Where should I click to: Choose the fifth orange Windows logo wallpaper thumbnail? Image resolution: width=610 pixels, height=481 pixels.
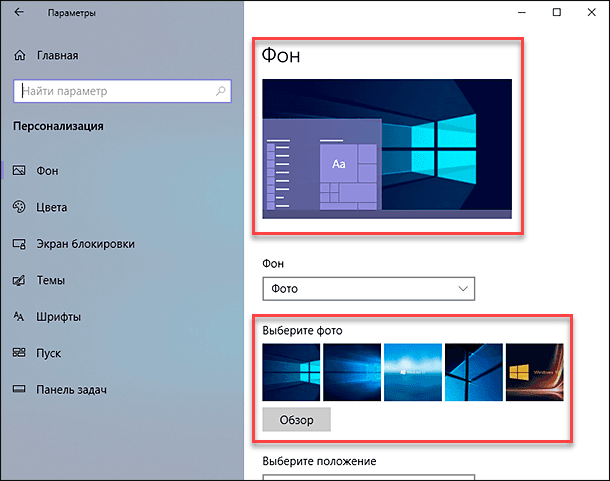pyautogui.click(x=535, y=372)
